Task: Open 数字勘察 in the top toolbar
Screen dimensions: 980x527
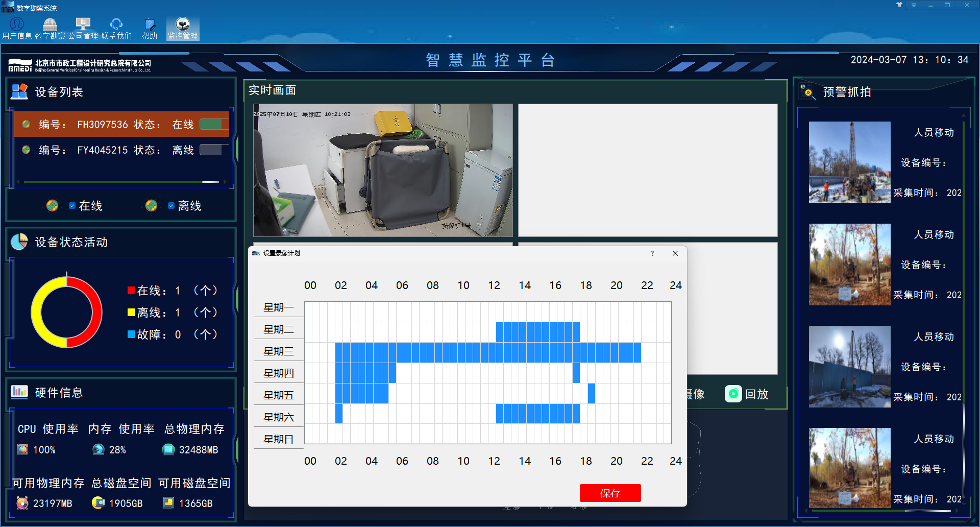Action: [50, 29]
